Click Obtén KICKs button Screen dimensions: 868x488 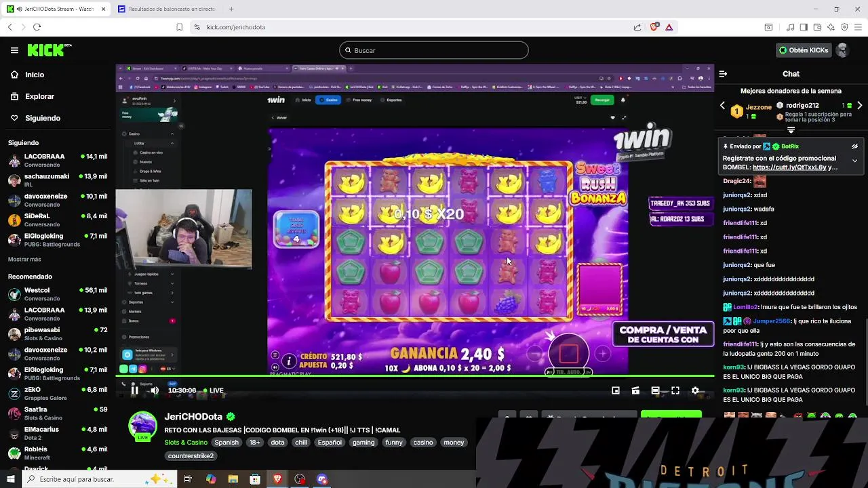tap(804, 50)
